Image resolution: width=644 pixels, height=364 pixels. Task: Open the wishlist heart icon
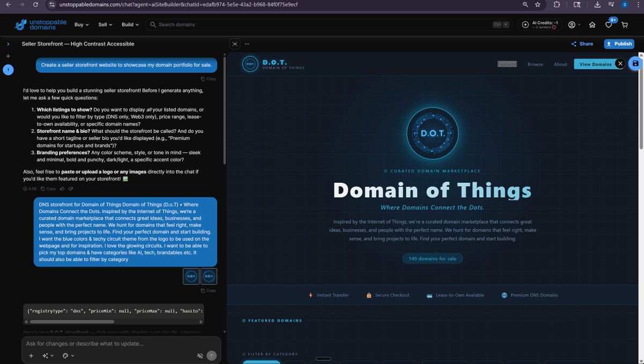pos(609,25)
